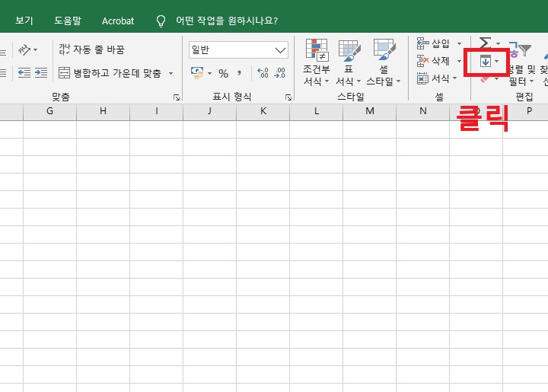Viewport: 548px width, 392px height.
Task: Expand the text orientation dropdown arrow
Action: (x=35, y=50)
